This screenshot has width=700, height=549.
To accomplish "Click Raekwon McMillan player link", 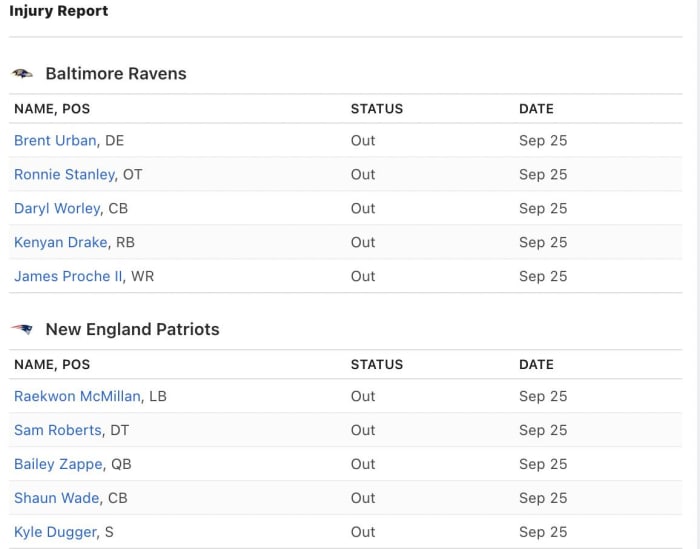I will [x=77, y=396].
